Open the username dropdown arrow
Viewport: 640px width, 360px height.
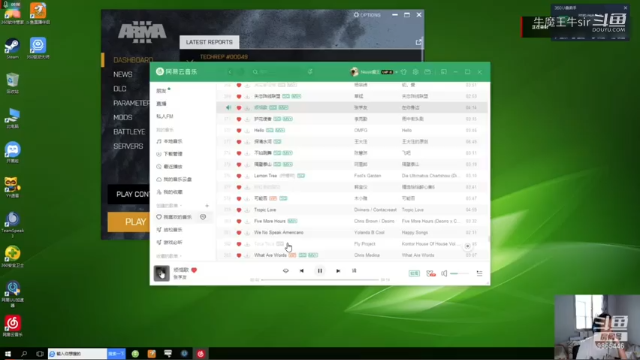coord(396,72)
